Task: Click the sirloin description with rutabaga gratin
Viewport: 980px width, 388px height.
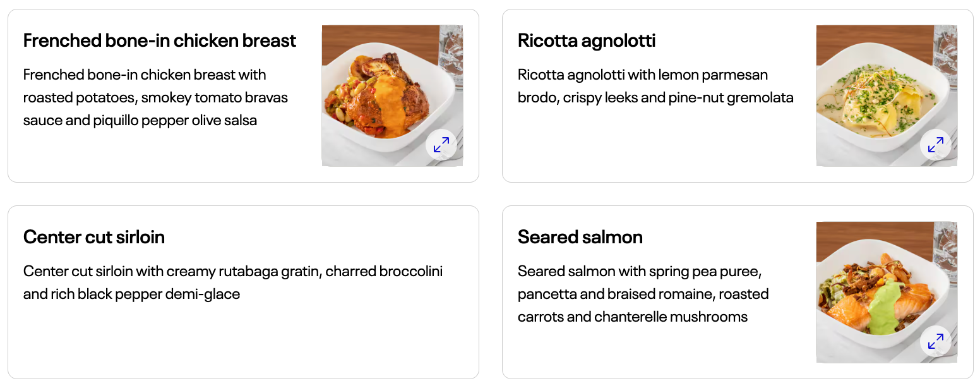Action: pyautogui.click(x=233, y=282)
